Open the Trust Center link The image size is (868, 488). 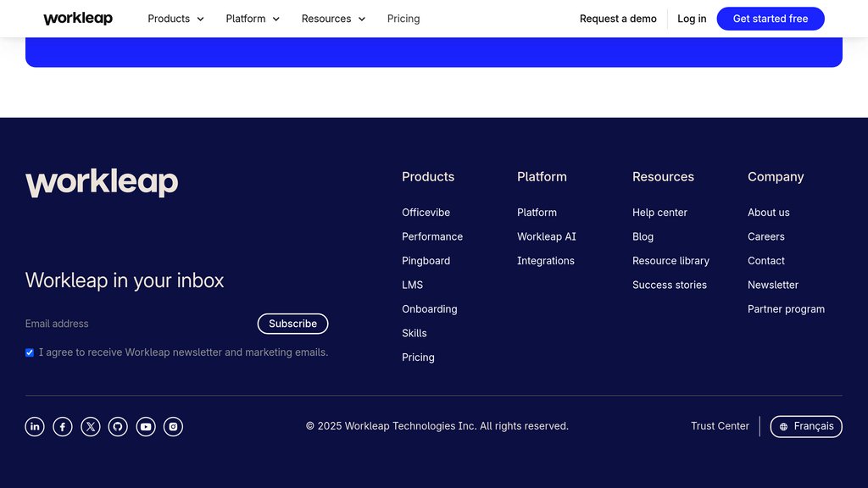point(720,426)
